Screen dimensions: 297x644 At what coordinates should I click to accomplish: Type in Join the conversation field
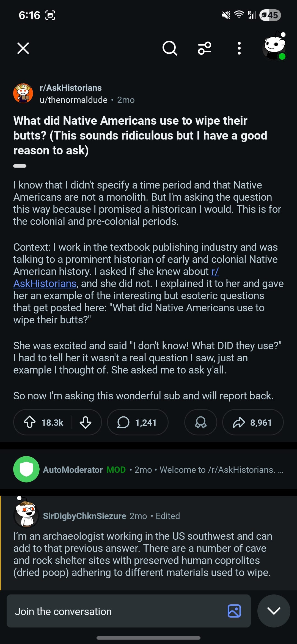coord(116,611)
